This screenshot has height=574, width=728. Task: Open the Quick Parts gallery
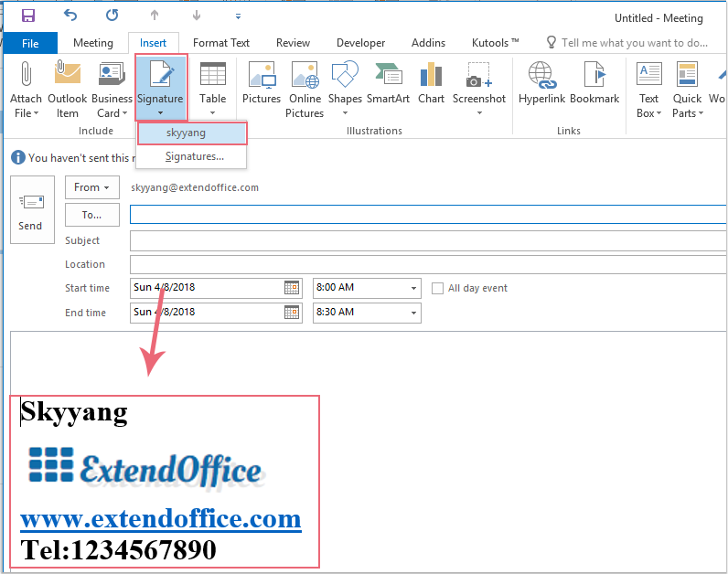coord(687,89)
